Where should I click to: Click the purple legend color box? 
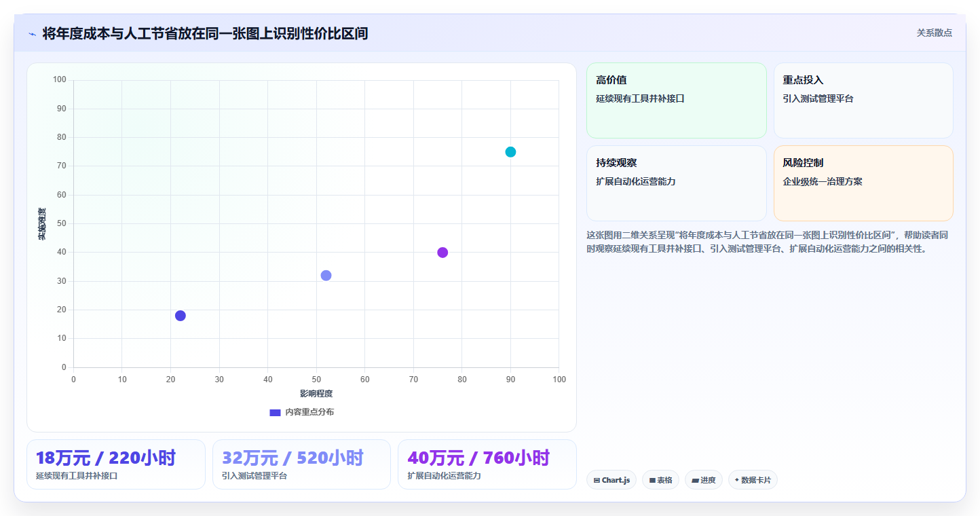pyautogui.click(x=275, y=412)
